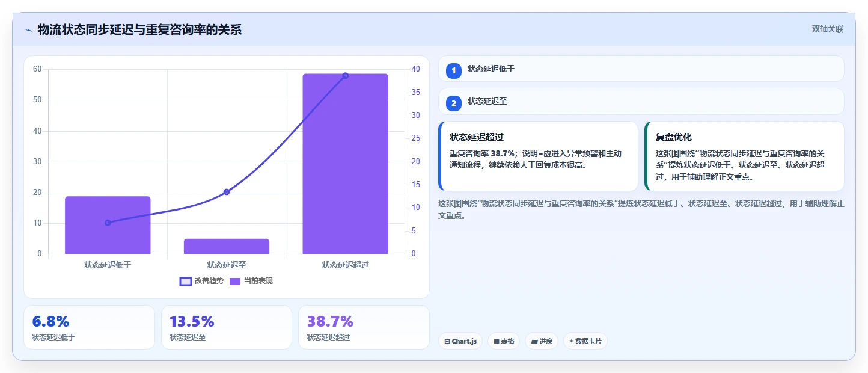The width and height of the screenshot is (868, 373).
Task: Click line point over 状态延迟至 column
Action: (227, 192)
